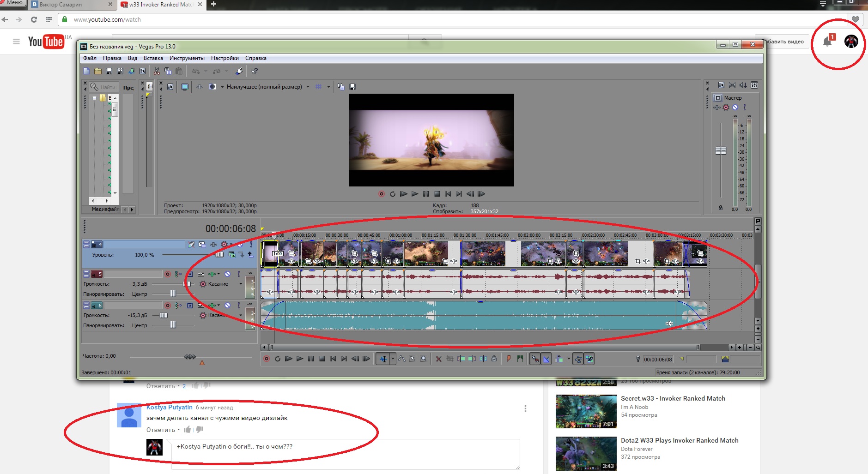The width and height of the screenshot is (868, 474).
Task: Open the Правка menu
Action: click(x=112, y=58)
